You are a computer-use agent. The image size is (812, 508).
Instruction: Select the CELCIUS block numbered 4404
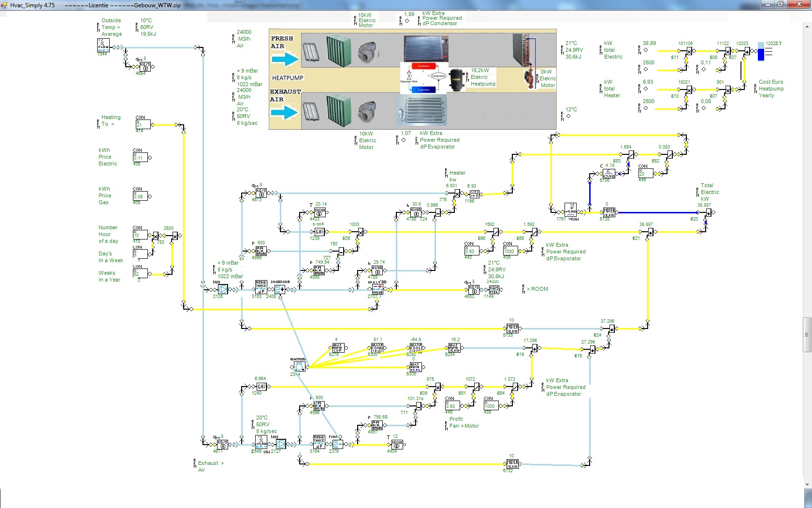pyautogui.click(x=397, y=445)
